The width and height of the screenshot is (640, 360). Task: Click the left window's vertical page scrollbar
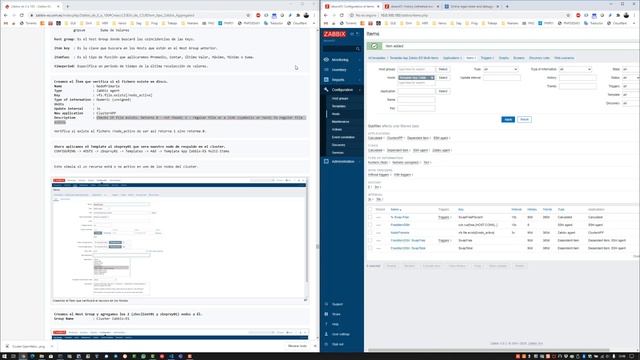pos(317,247)
